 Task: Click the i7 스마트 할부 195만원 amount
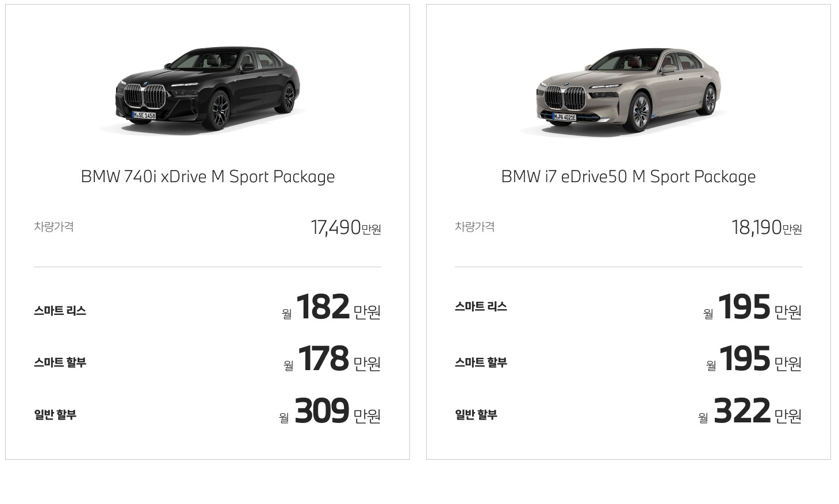754,359
